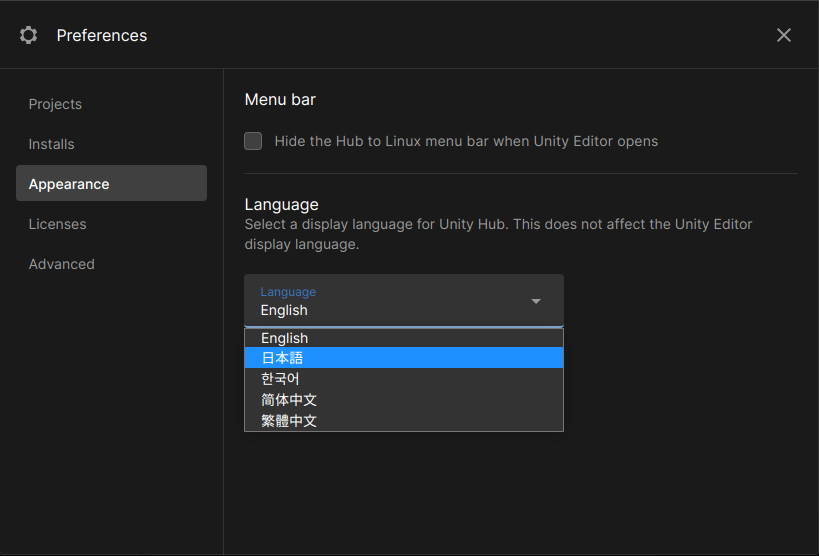
Task: Close the Preferences dialog
Action: click(x=783, y=35)
